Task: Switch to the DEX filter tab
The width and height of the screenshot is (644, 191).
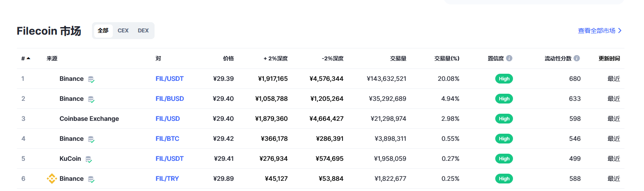Action: pos(143,31)
